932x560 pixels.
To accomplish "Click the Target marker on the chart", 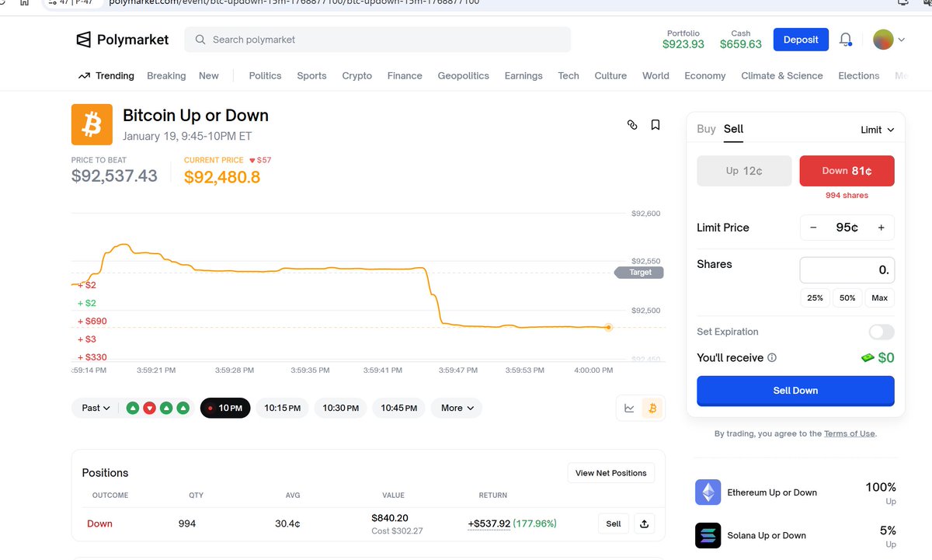I will pyautogui.click(x=640, y=273).
